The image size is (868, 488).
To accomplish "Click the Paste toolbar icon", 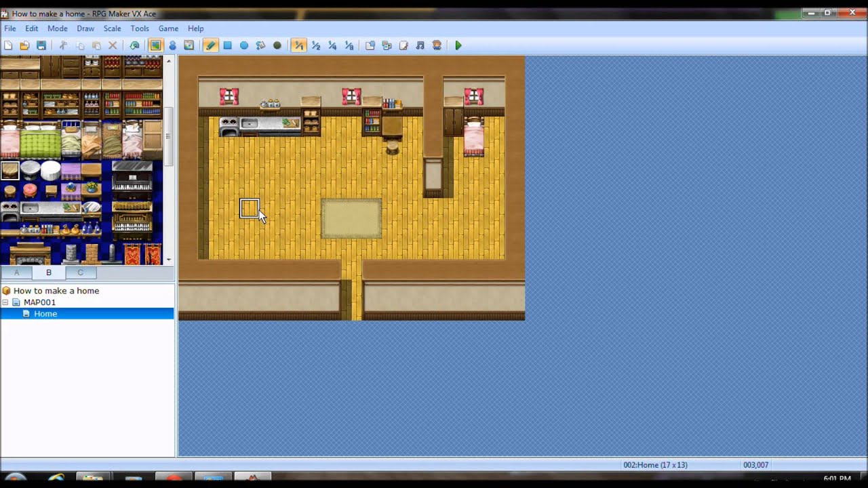I will point(96,45).
